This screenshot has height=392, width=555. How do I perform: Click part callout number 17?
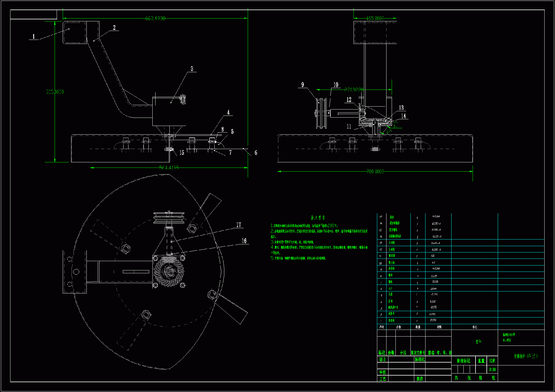(238, 225)
